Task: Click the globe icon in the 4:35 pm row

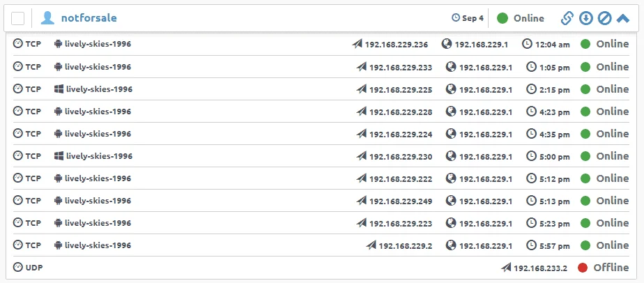Action: [451, 134]
